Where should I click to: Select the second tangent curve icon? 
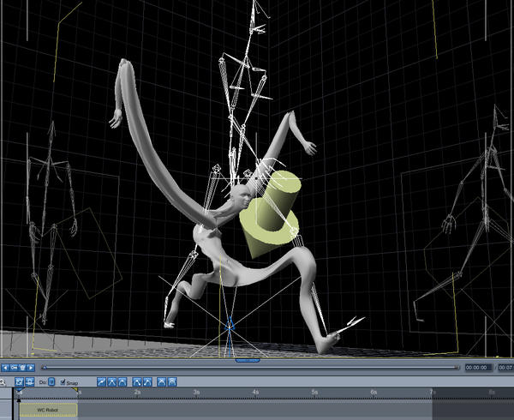click(111, 382)
